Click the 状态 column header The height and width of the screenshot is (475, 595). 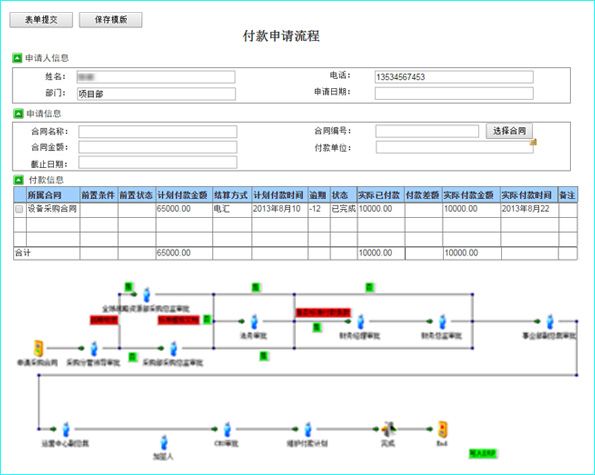343,195
